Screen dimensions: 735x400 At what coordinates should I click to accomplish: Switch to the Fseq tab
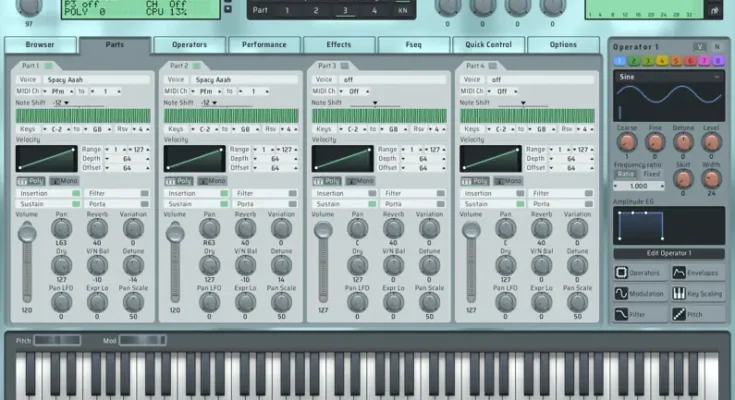(413, 45)
